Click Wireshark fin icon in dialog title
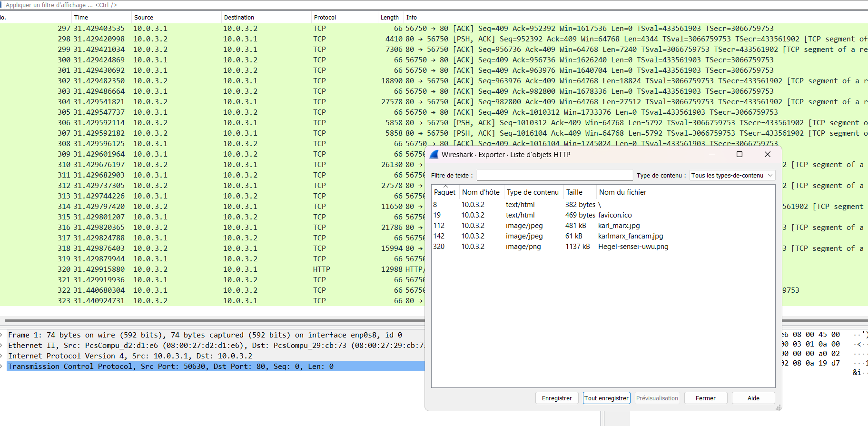This screenshot has height=426, width=868. tap(434, 155)
